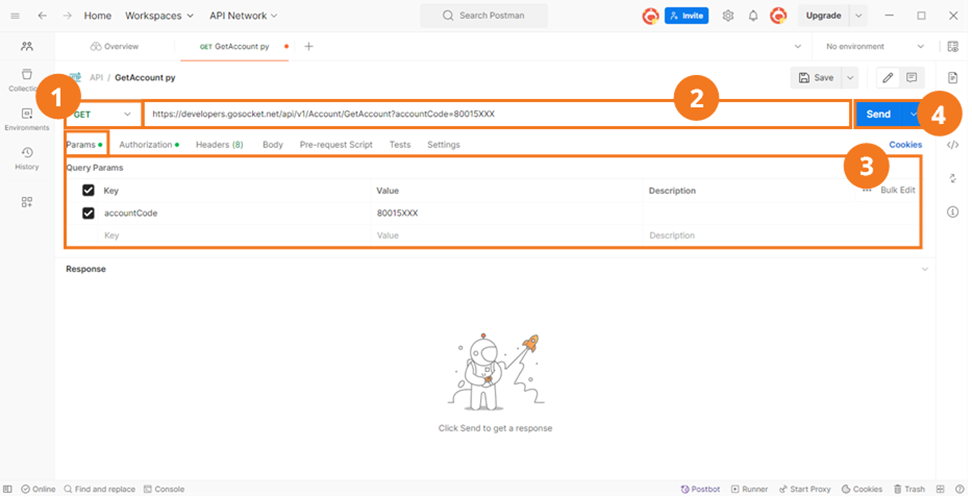Image resolution: width=972 pixels, height=497 pixels.
Task: Expand the API Network menu
Action: 243,15
